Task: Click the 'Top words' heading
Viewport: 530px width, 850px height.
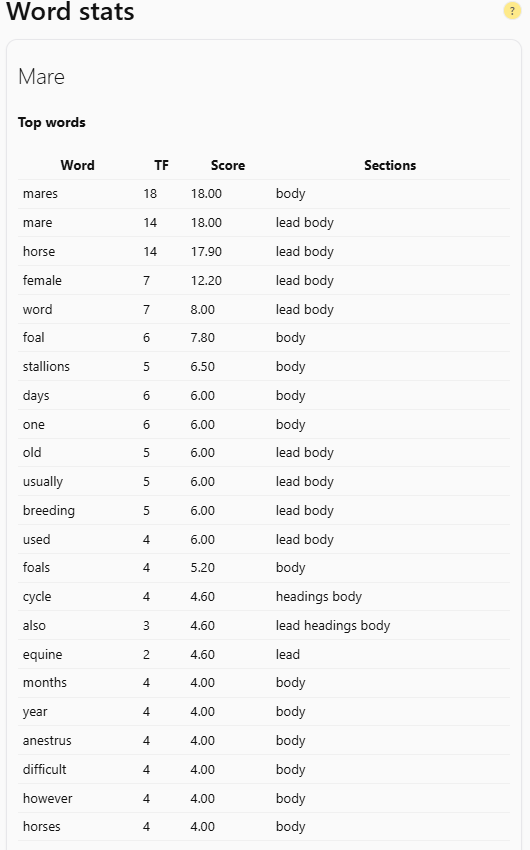Action: [x=51, y=123]
